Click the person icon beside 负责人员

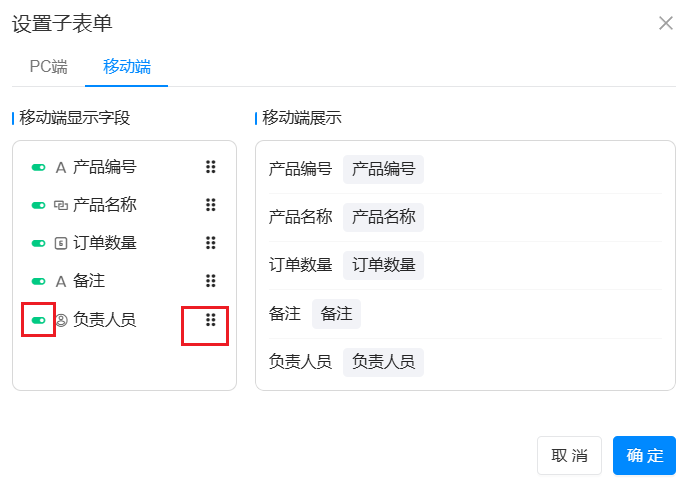pyautogui.click(x=60, y=320)
